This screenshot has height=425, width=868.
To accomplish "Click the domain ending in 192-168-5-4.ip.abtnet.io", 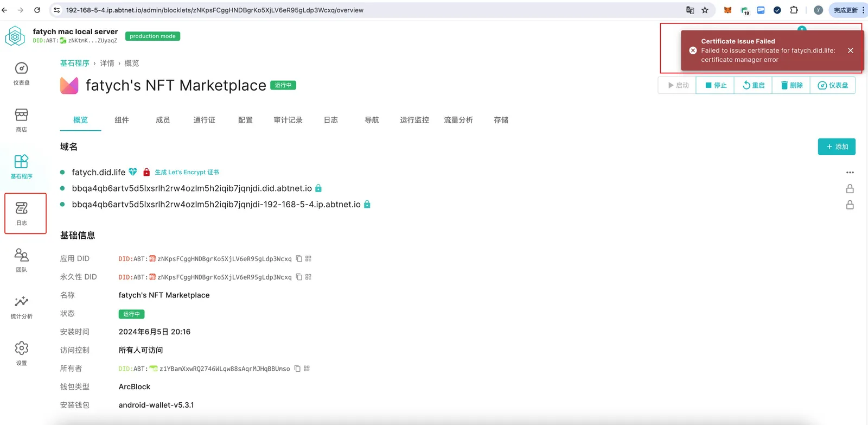I will click(x=216, y=205).
